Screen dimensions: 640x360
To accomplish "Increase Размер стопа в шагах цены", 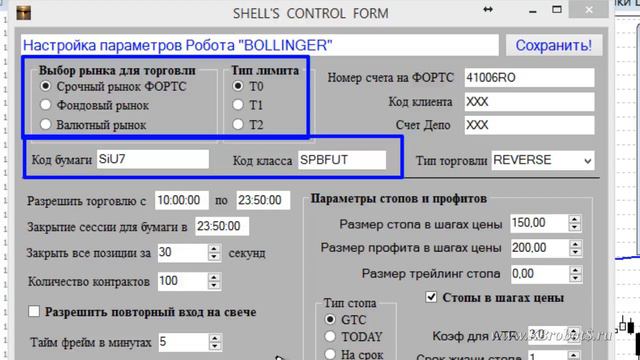I will coord(575,219).
